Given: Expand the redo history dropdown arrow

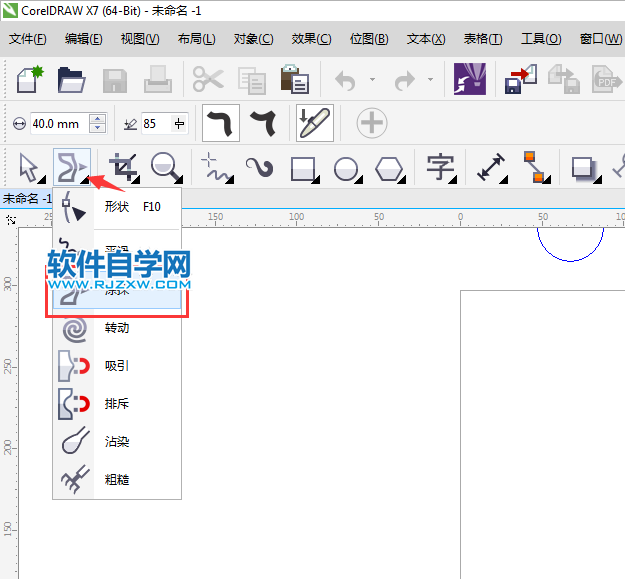Looking at the screenshot, I should [x=431, y=80].
